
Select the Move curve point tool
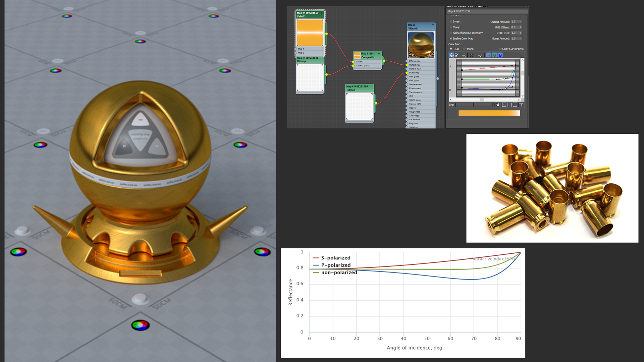click(x=451, y=55)
